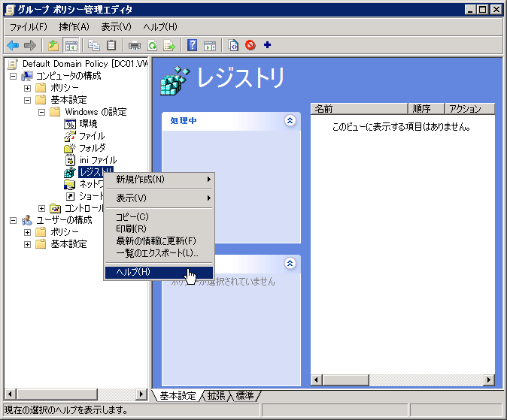Click the blue plus Add icon
The width and height of the screenshot is (507, 420).
[267, 45]
